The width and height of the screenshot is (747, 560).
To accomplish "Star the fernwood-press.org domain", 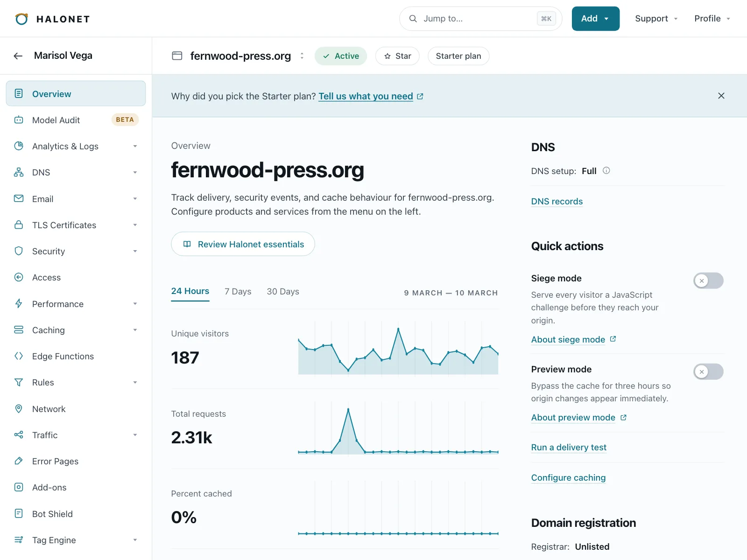I will coord(397,56).
